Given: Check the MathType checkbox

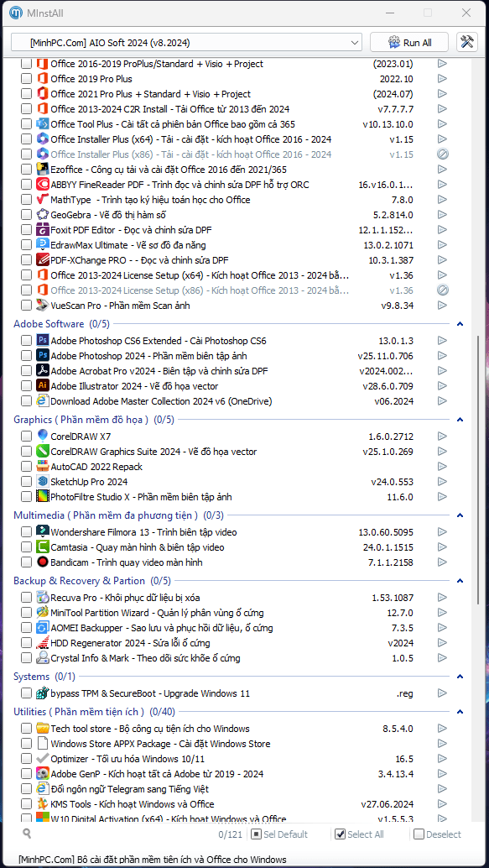Looking at the screenshot, I should click(x=27, y=200).
